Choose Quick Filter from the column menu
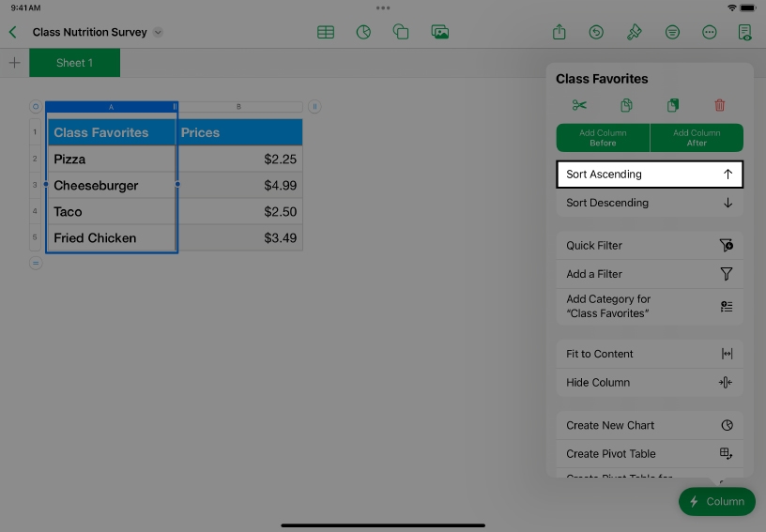This screenshot has height=532, width=766. (649, 246)
